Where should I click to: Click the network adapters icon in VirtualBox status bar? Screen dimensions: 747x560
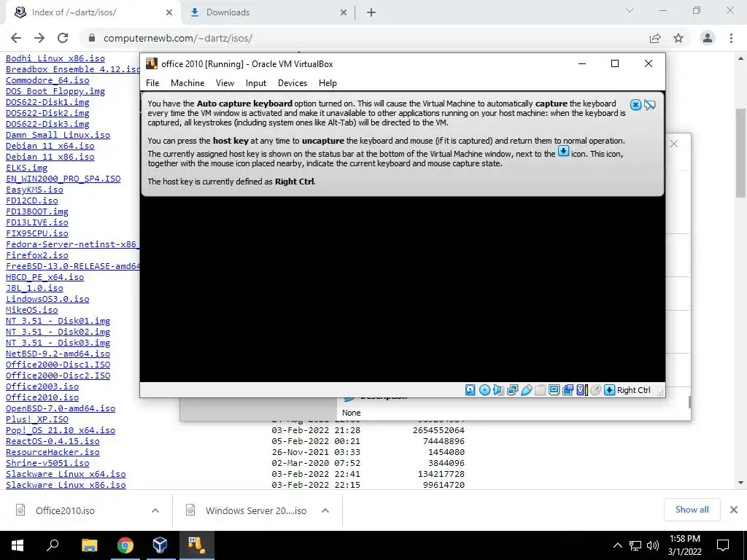tap(513, 390)
